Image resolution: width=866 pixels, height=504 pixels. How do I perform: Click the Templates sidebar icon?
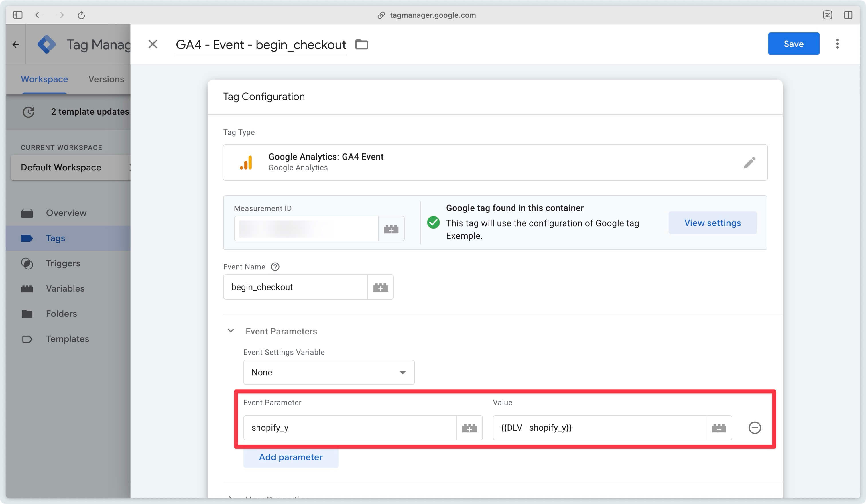(27, 339)
